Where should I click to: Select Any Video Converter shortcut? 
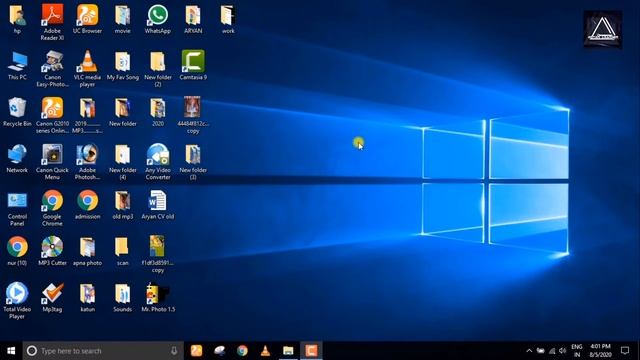[158, 162]
